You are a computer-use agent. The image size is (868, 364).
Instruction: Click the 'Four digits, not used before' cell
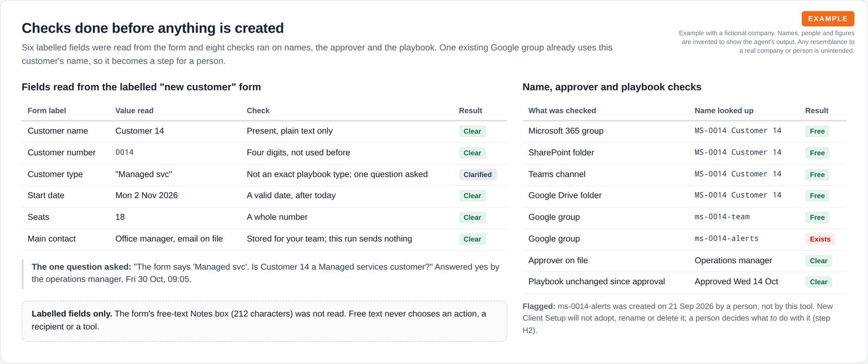(298, 152)
